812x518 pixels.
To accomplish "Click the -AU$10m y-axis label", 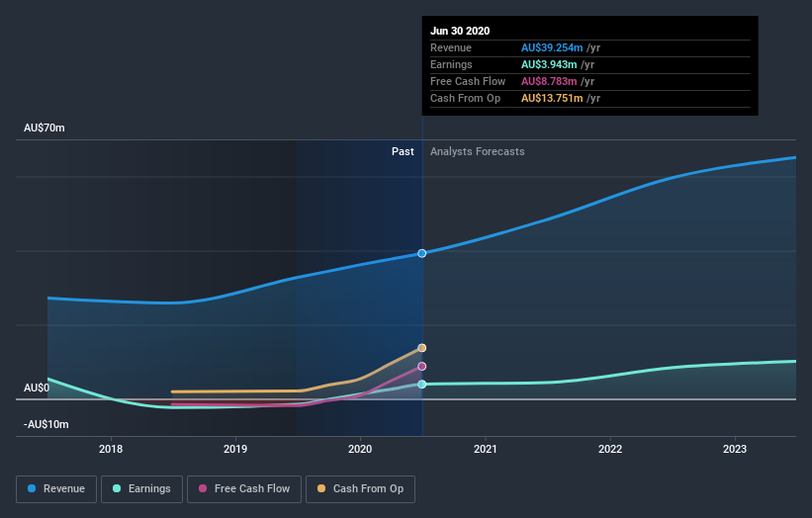I will coord(46,424).
